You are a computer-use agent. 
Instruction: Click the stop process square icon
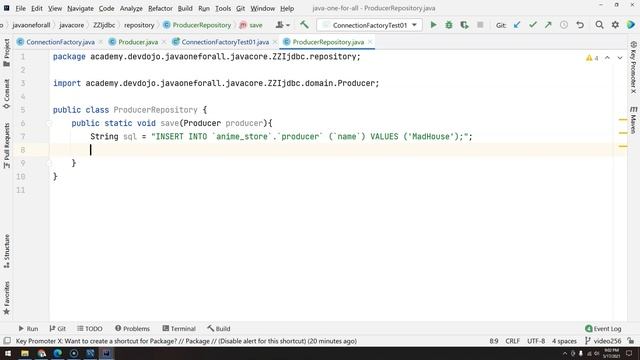pos(480,25)
